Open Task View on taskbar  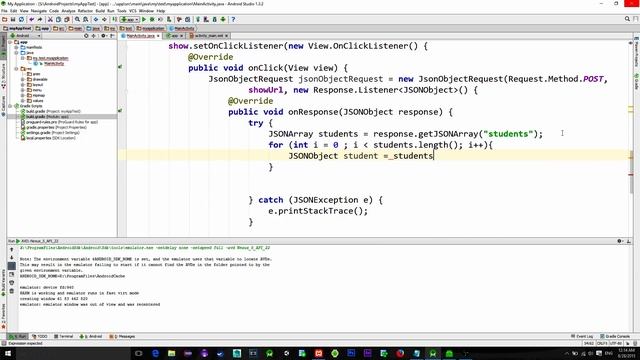(138, 353)
